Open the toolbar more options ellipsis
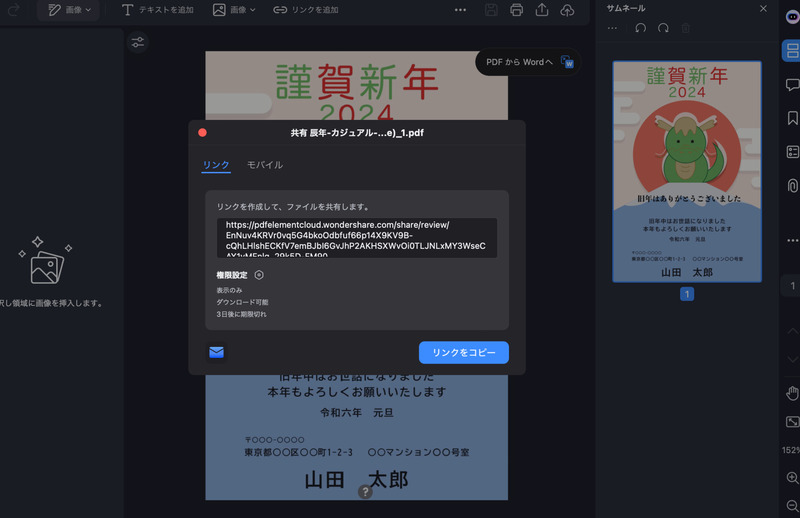Screen dimensions: 800x518 pyautogui.click(x=460, y=10)
